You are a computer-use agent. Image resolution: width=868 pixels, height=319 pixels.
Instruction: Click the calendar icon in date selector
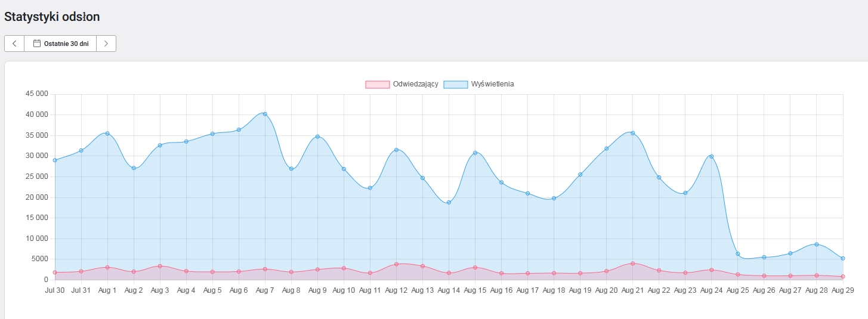point(37,44)
